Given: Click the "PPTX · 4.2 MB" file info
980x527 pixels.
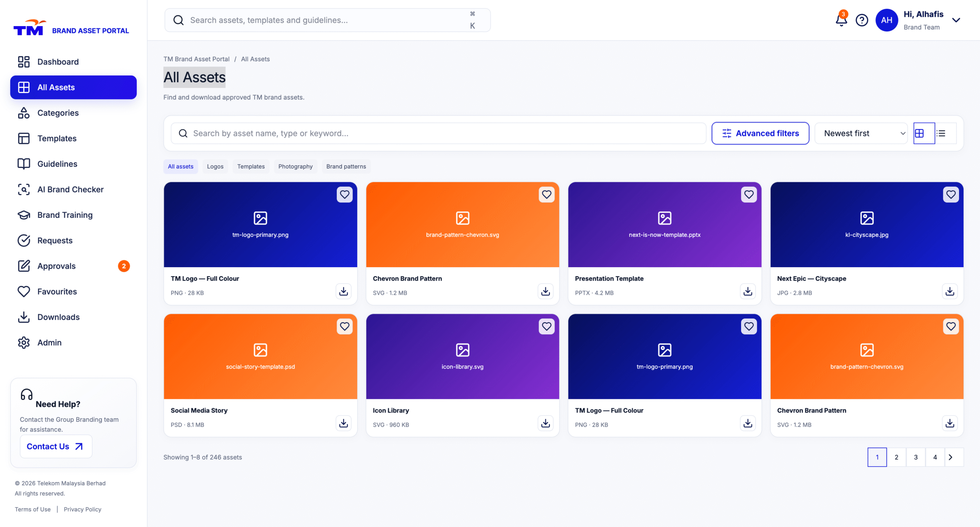Looking at the screenshot, I should pos(594,293).
